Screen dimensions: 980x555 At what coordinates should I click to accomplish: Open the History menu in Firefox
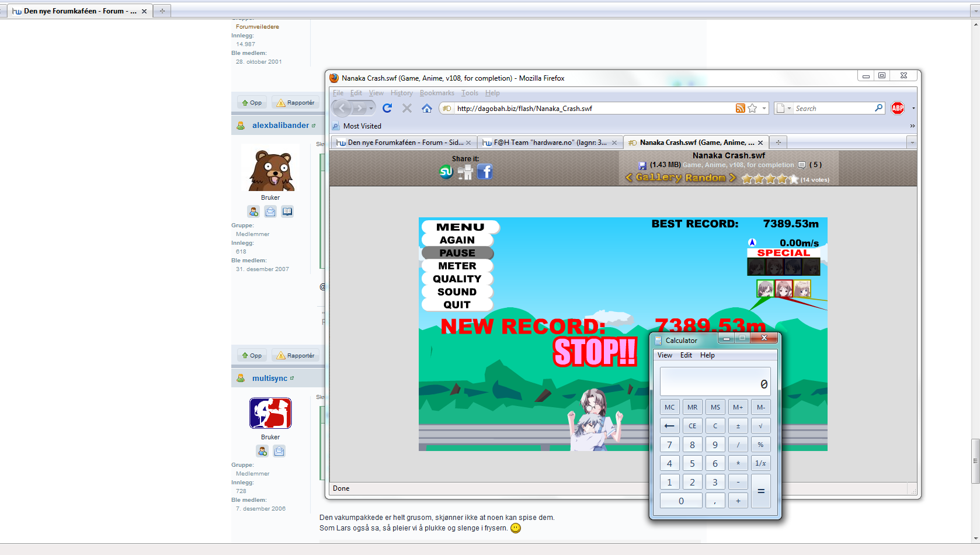click(x=402, y=93)
